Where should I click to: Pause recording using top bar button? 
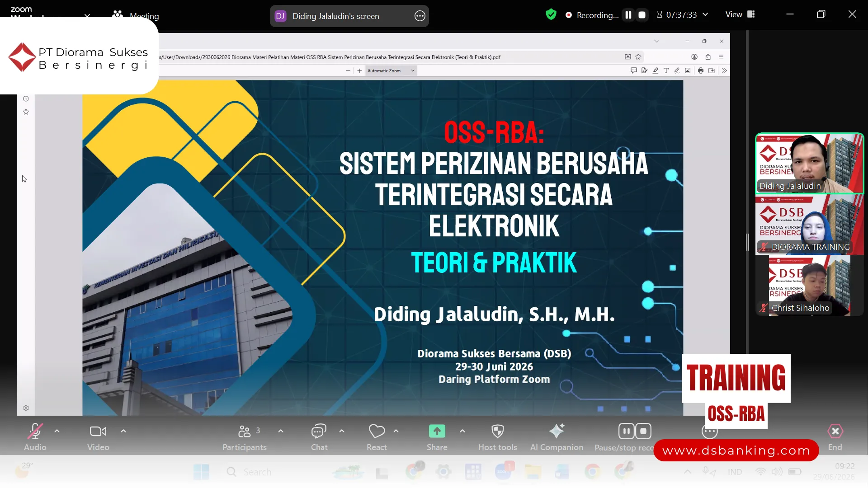pyautogui.click(x=628, y=15)
